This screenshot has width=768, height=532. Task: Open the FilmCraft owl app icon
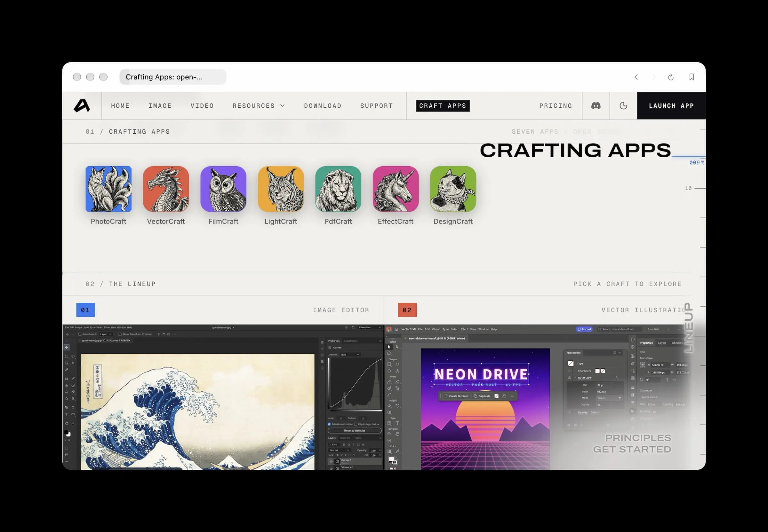coord(223,189)
